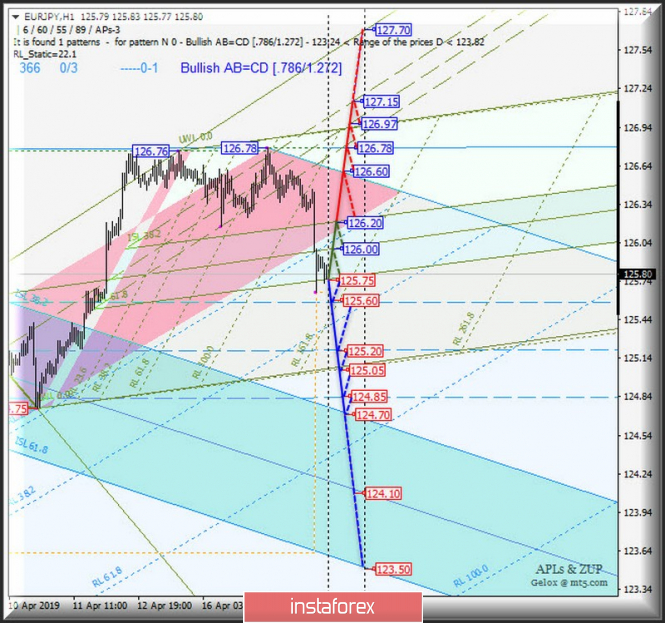Select the 126.20 price label

pyautogui.click(x=365, y=223)
